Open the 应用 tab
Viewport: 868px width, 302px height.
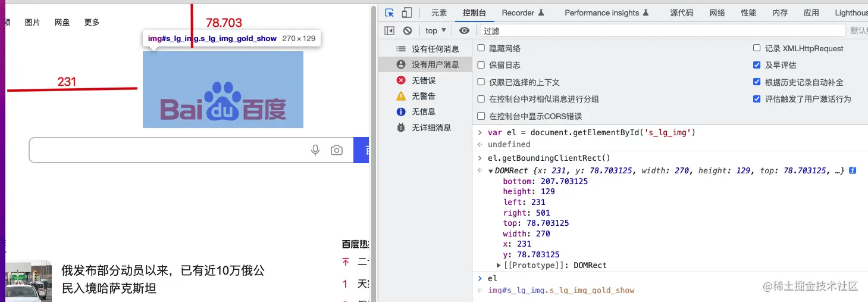[811, 13]
